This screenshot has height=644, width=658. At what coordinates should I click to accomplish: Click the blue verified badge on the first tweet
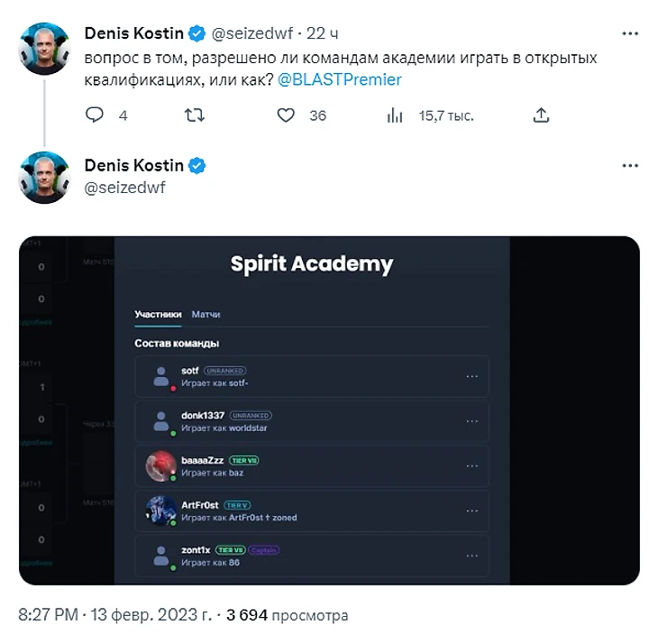197,34
